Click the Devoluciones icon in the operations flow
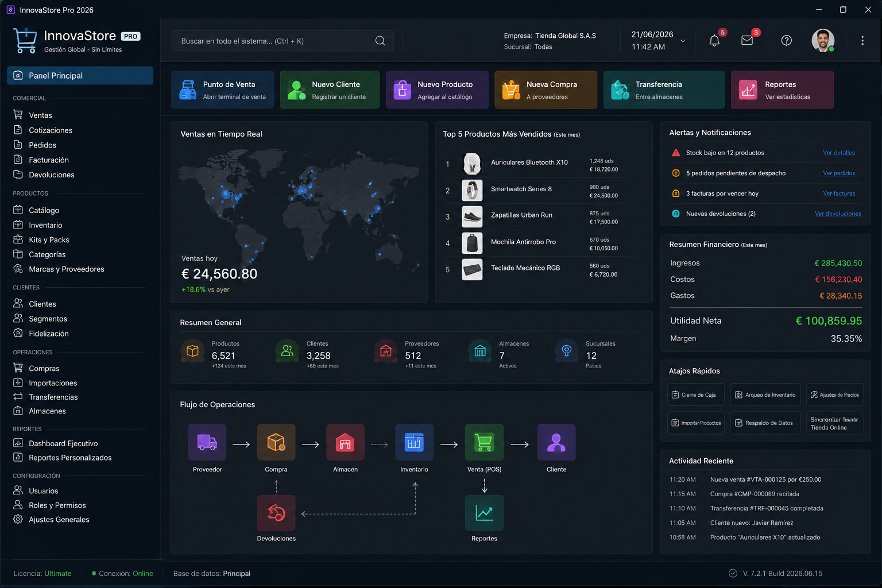Image resolution: width=882 pixels, height=588 pixels. point(276,513)
